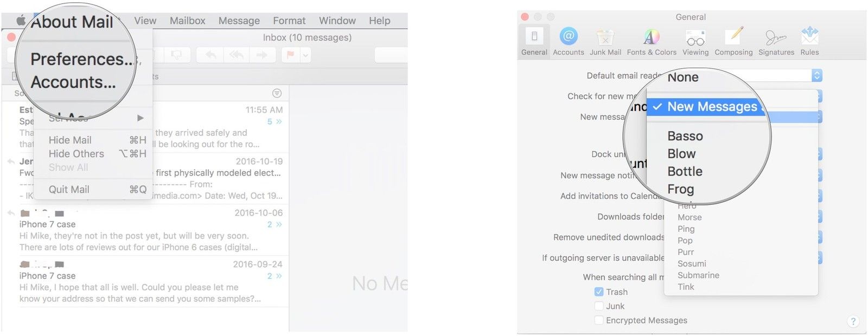Viewport: 868px width, 336px height.
Task: Click the help question mark button
Action: tap(853, 321)
